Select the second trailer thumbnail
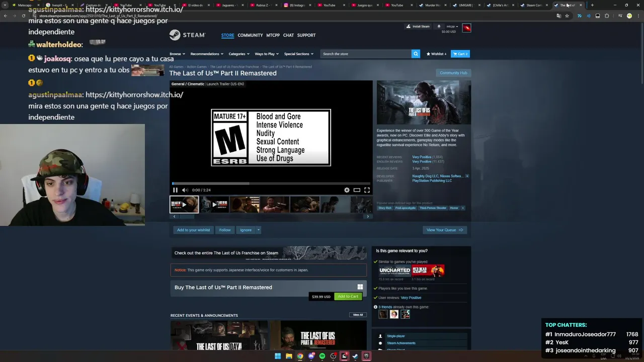This screenshot has width=644, height=362. tap(215, 205)
